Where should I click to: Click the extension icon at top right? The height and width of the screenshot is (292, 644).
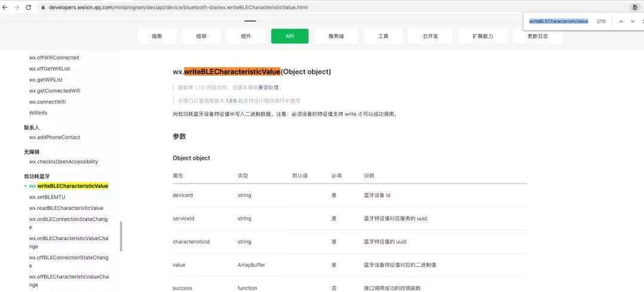(635, 7)
